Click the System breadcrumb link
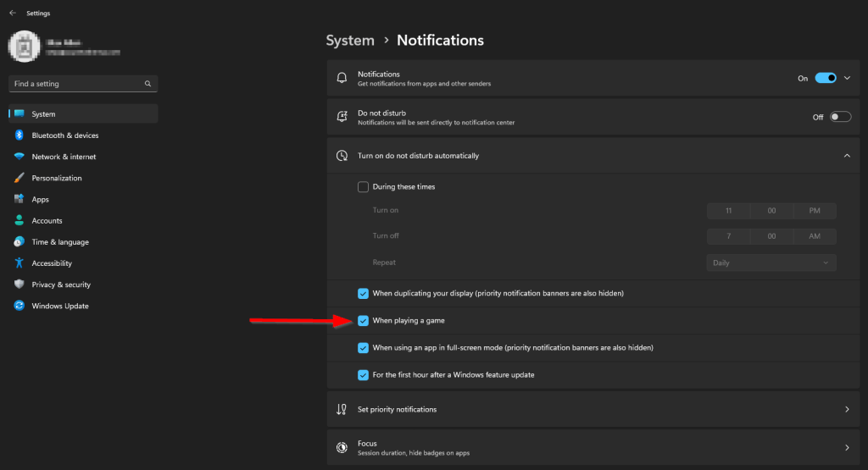Screen dimensions: 868x470 pos(350,41)
